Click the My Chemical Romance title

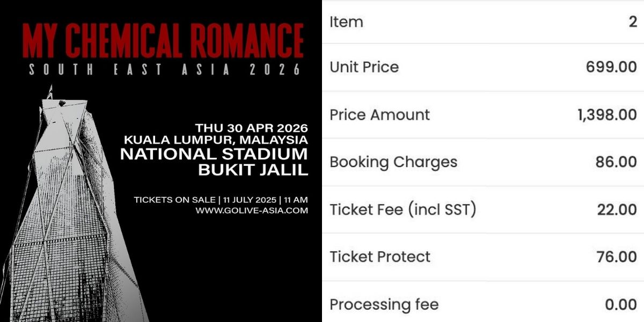point(163,40)
